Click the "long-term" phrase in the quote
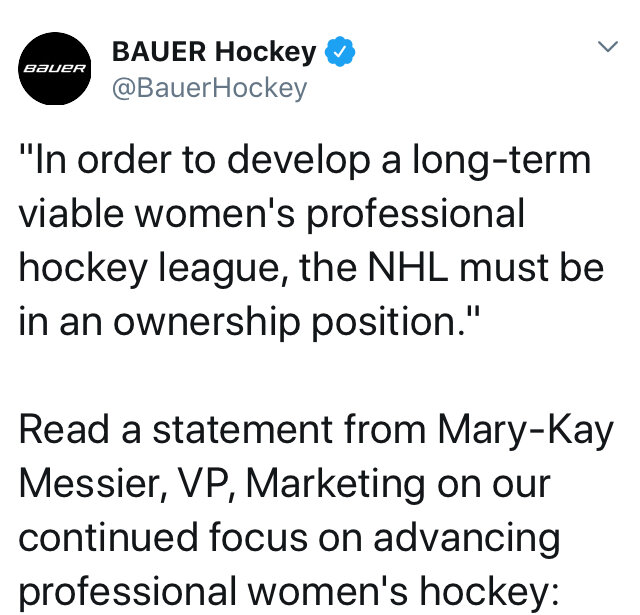The width and height of the screenshot is (640, 615). [x=502, y=160]
